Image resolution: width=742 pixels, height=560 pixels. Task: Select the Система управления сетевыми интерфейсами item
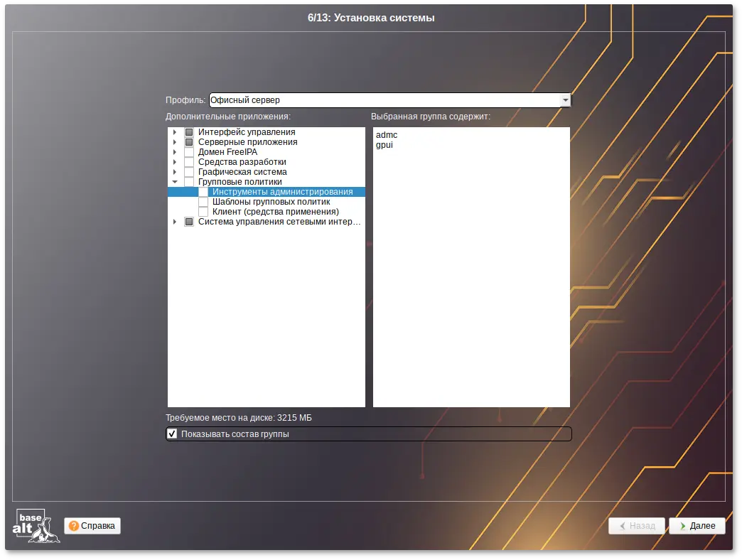(279, 222)
